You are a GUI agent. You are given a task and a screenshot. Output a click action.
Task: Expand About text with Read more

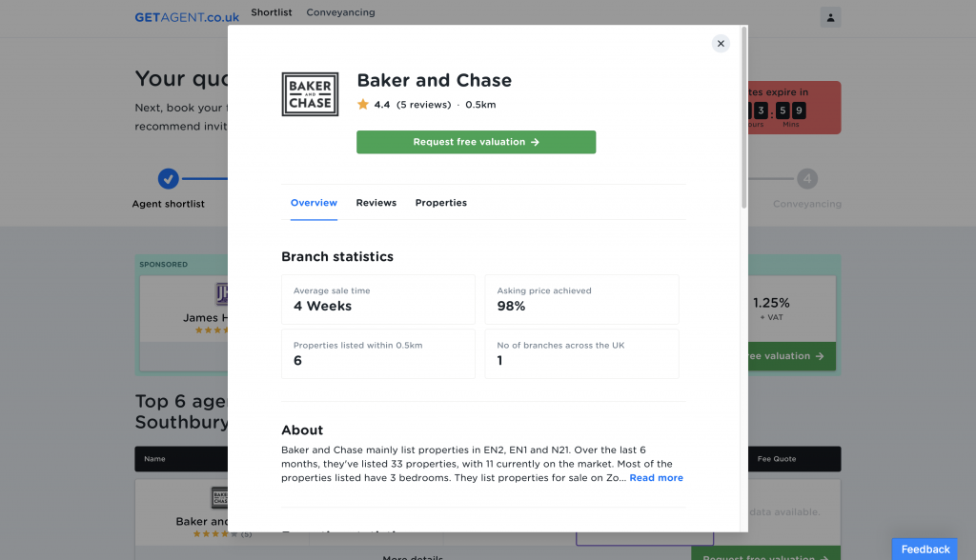[656, 478]
